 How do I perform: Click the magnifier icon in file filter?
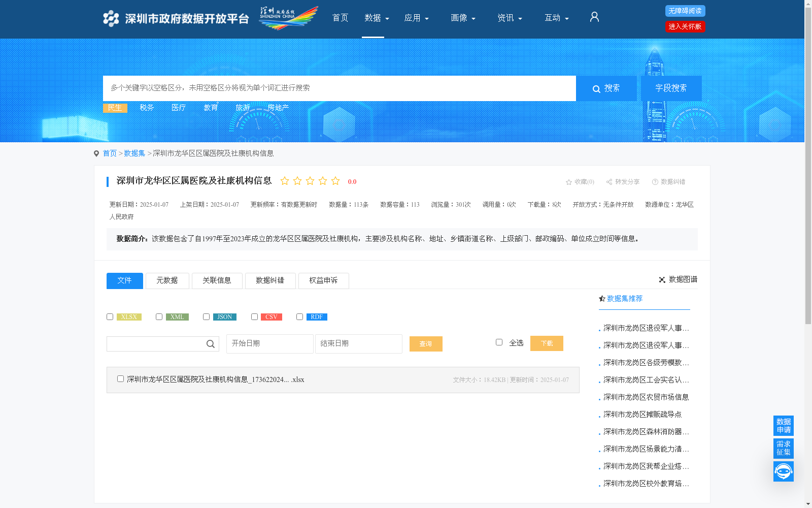point(210,344)
